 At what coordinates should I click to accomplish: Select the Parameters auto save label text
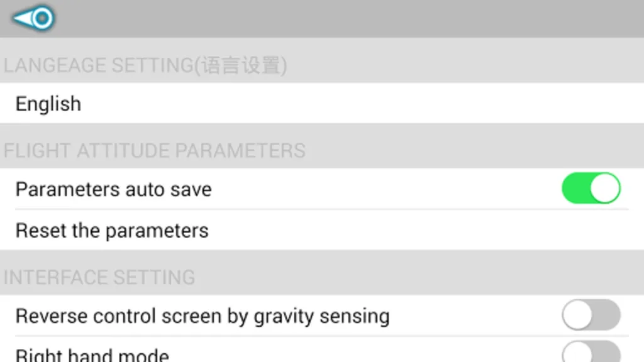pyautogui.click(x=113, y=190)
